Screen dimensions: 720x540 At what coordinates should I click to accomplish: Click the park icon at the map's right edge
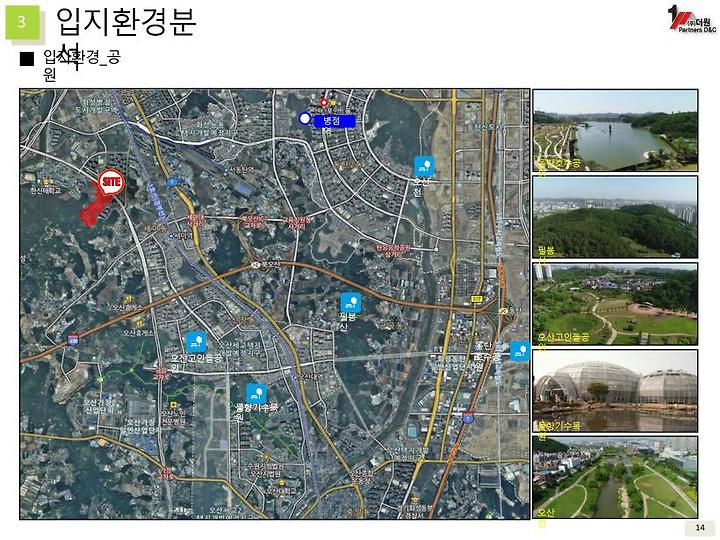520,351
